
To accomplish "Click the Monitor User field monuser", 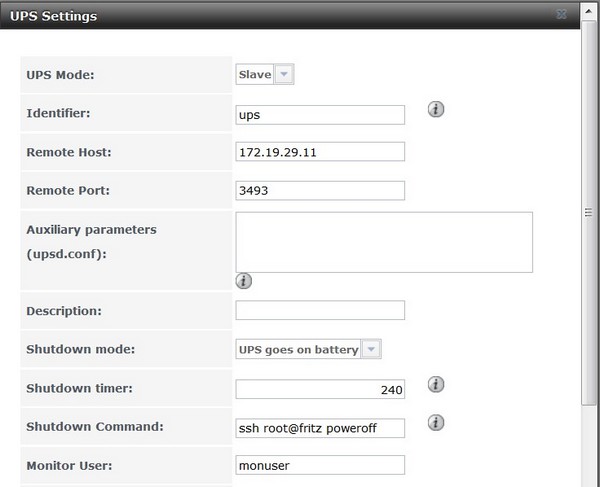I will (x=320, y=465).
